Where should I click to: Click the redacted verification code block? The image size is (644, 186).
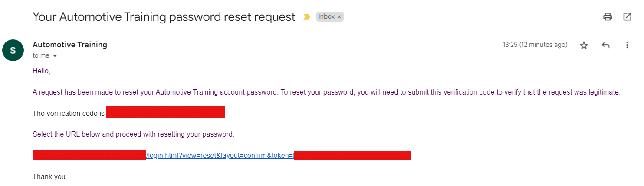click(165, 112)
